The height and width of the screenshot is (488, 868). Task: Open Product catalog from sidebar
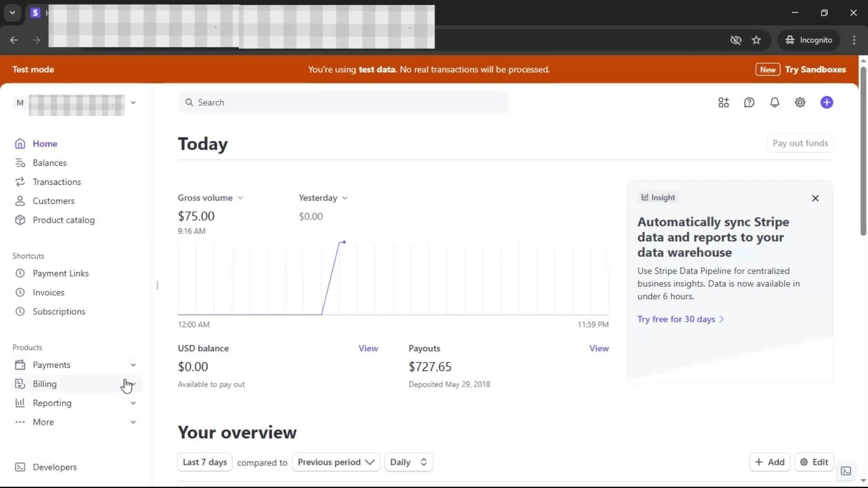pos(63,220)
